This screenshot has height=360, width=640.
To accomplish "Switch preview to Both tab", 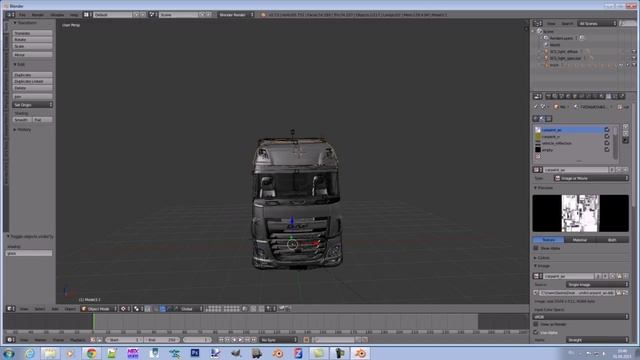I will click(612, 240).
